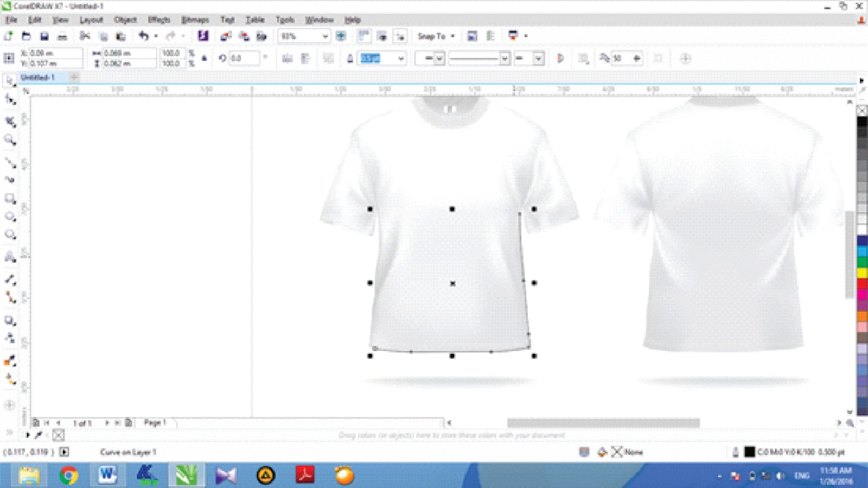Click the Publish to PDF icon
The width and height of the screenshot is (868, 488).
pyautogui.click(x=261, y=36)
